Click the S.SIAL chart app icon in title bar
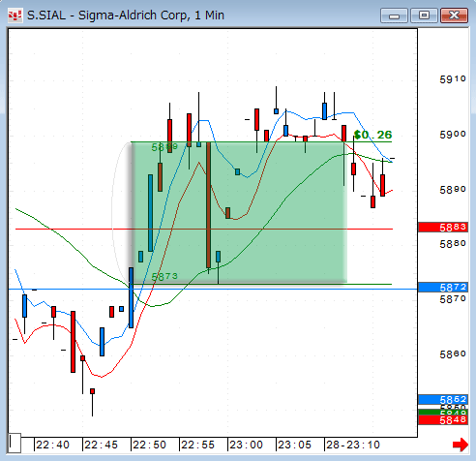476x461 pixels. coord(15,15)
